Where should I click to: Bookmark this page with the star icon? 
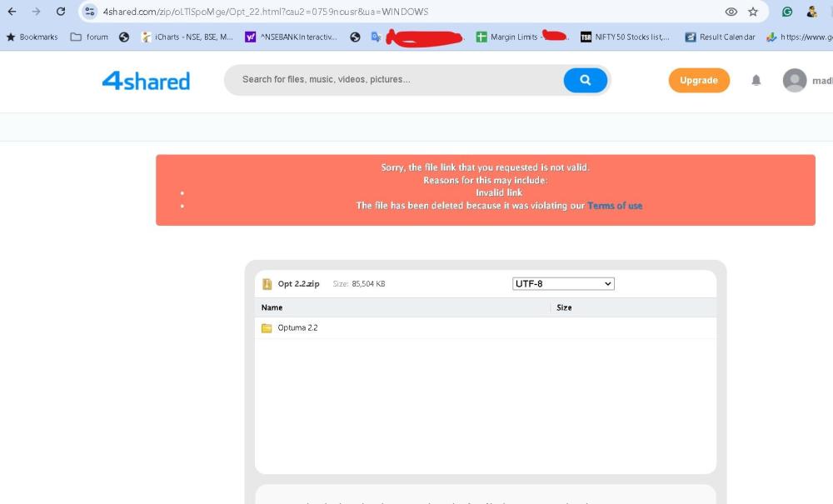[753, 12]
